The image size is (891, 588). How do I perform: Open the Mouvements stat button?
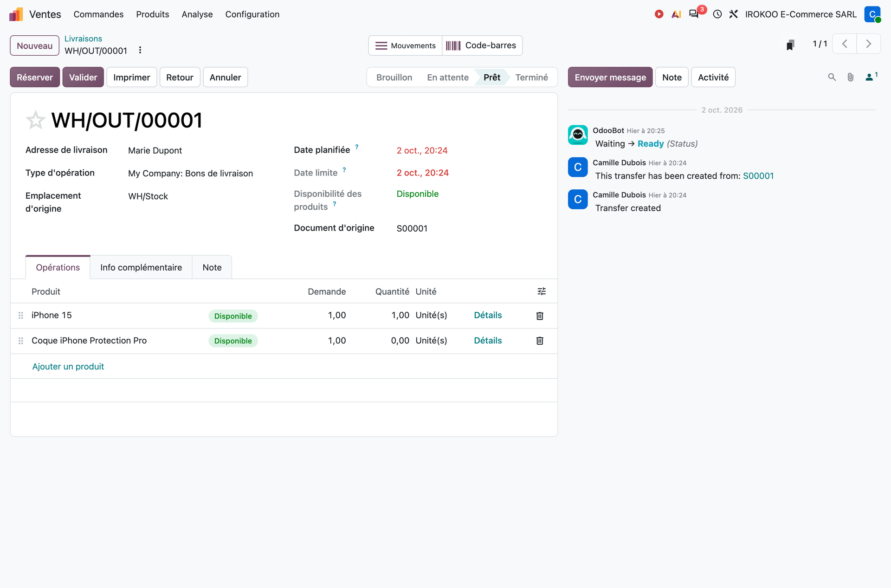(406, 45)
